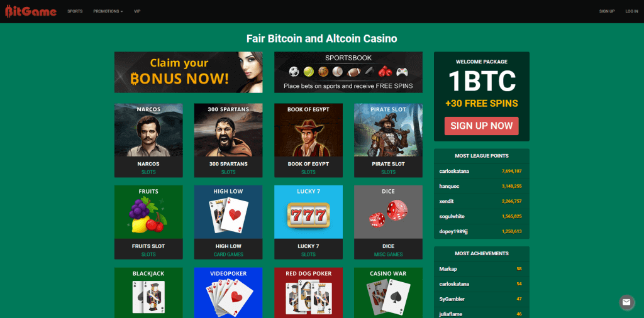
Task: Expand the Promotions dropdown menu
Action: click(x=108, y=11)
